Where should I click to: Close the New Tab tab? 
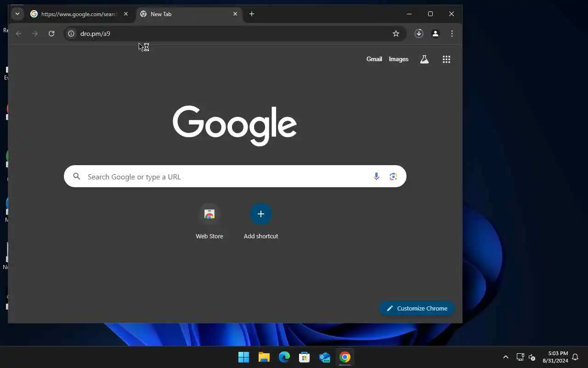click(235, 14)
